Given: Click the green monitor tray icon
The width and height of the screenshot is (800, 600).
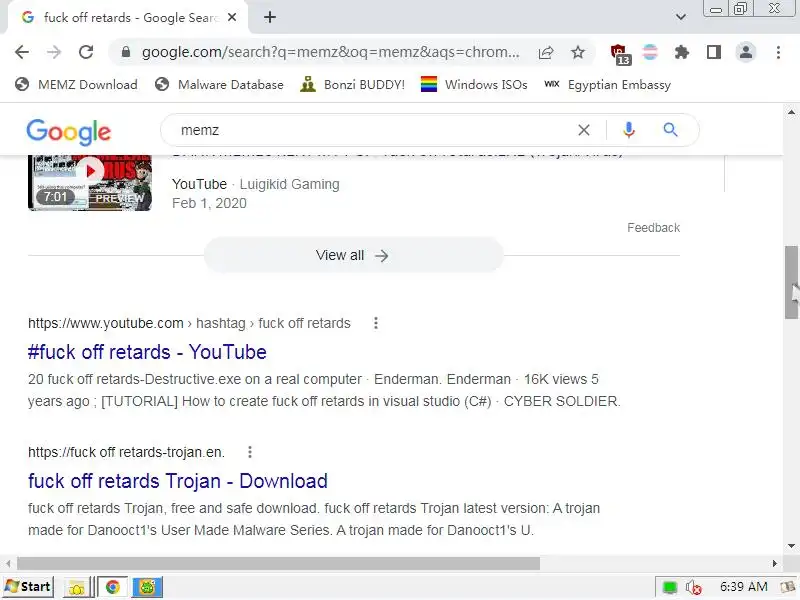Looking at the screenshot, I should point(669,587).
